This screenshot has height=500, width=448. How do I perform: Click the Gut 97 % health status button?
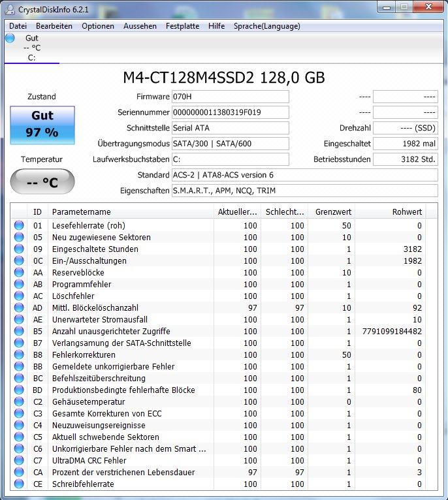point(42,125)
